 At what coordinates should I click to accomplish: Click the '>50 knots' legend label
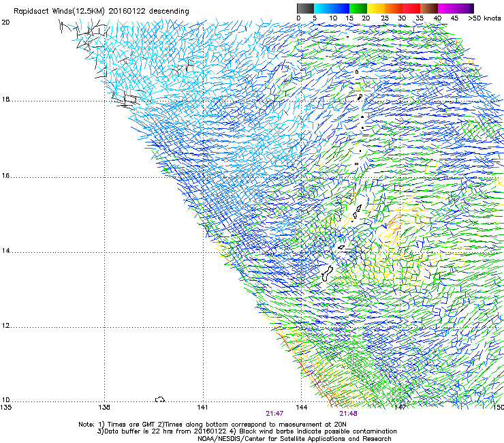coord(484,18)
